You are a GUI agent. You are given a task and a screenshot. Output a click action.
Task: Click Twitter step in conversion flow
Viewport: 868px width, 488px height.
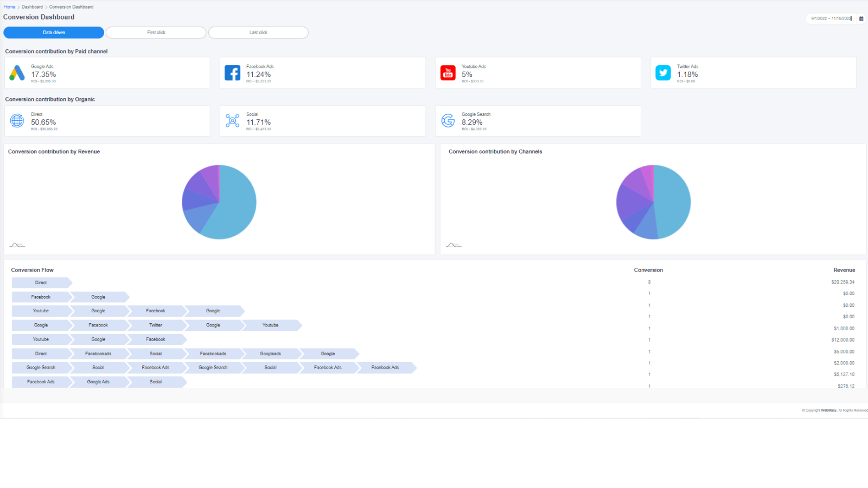click(x=156, y=325)
